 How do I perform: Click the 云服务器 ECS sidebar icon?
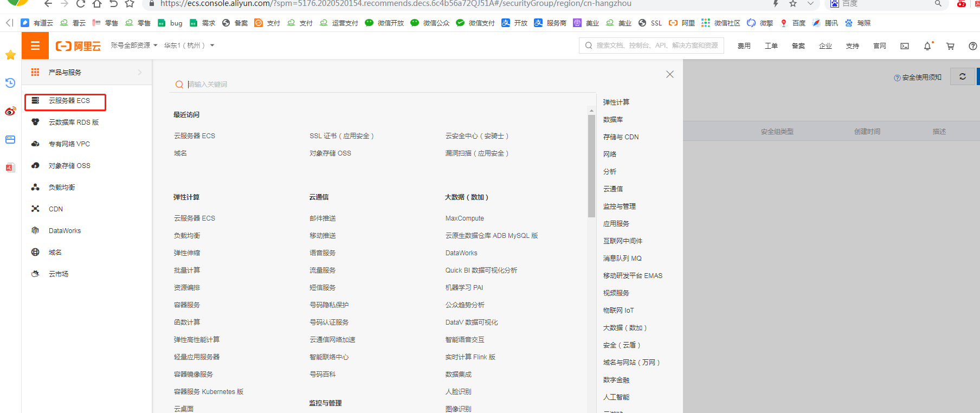click(x=35, y=100)
